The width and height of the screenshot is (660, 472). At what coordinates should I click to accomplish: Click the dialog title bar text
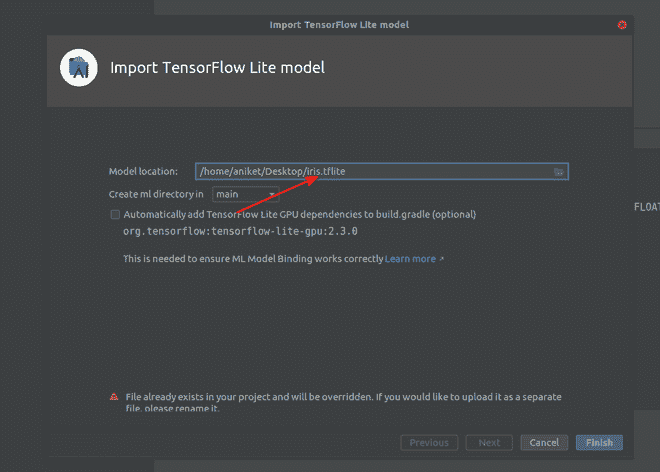point(339,24)
